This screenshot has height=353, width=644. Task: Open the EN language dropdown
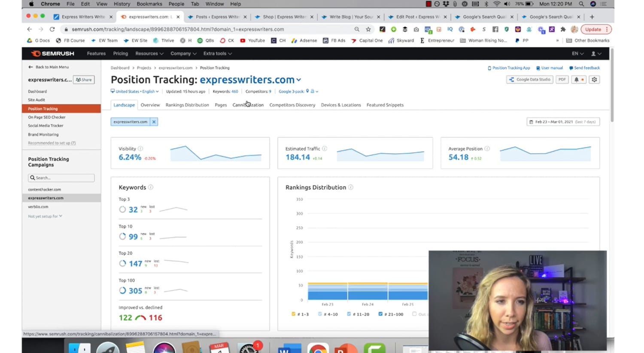click(577, 54)
